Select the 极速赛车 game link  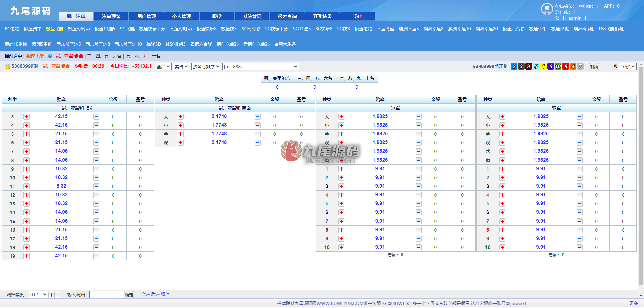pos(33,29)
